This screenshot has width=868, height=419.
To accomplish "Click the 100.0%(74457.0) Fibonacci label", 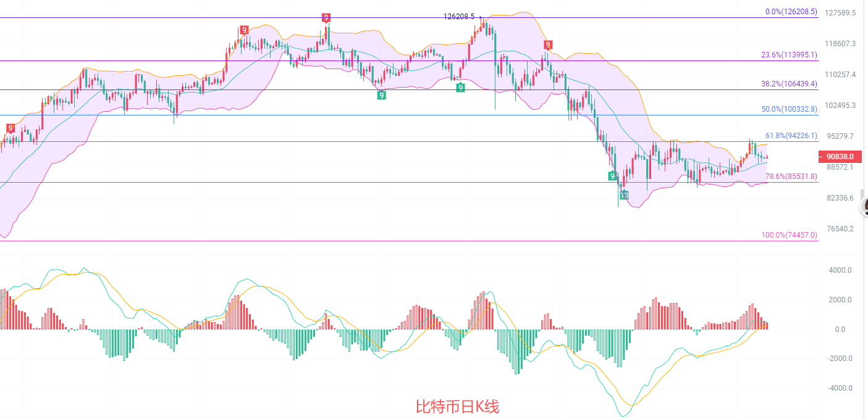I will pos(789,235).
